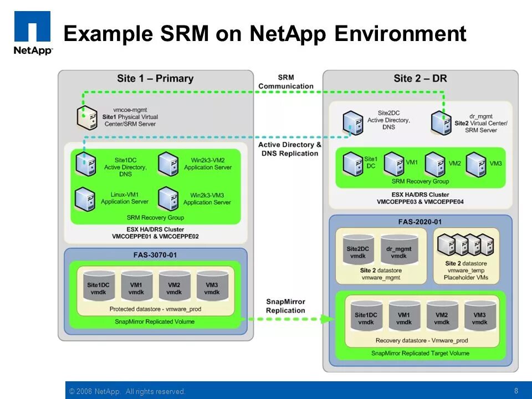
Task: Click the Placeholder VMs server cluster icon
Action: tap(466, 245)
